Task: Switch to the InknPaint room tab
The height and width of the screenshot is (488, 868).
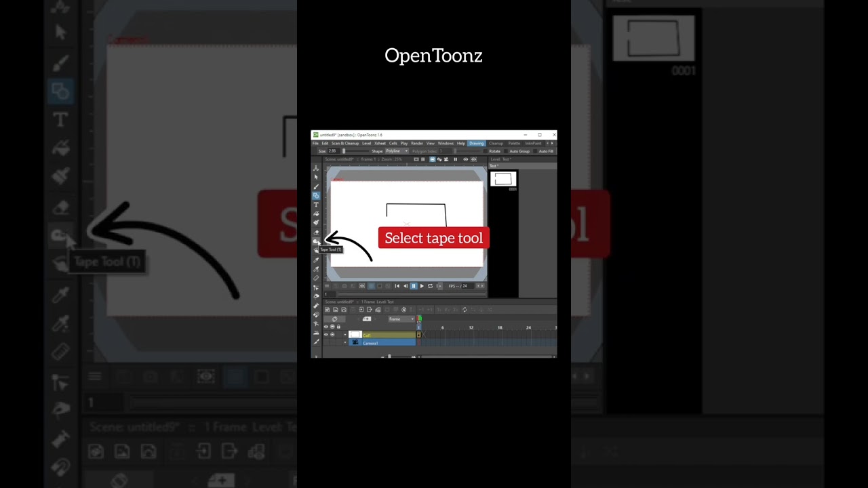Action: pyautogui.click(x=533, y=143)
